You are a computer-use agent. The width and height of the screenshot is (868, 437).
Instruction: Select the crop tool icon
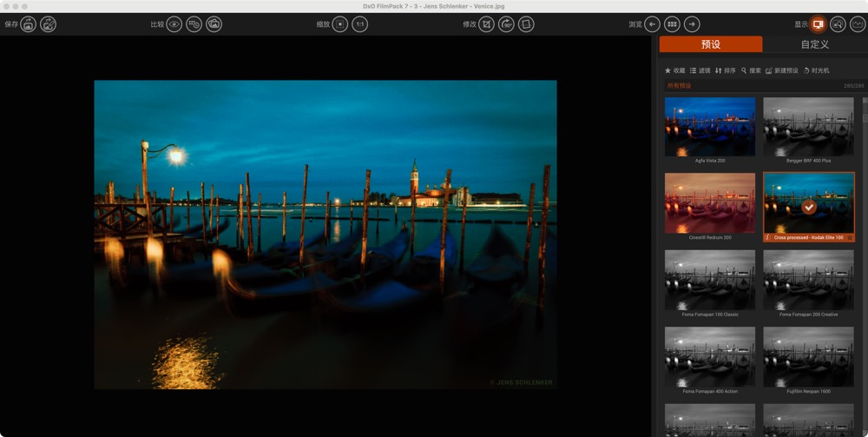(x=486, y=24)
